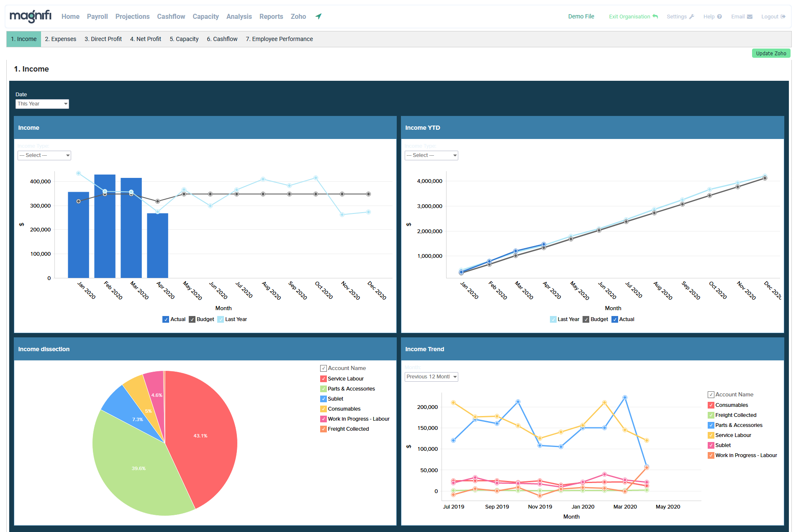The image size is (796, 532).
Task: Hide Consumables in the Income Trend legend
Action: (711, 405)
